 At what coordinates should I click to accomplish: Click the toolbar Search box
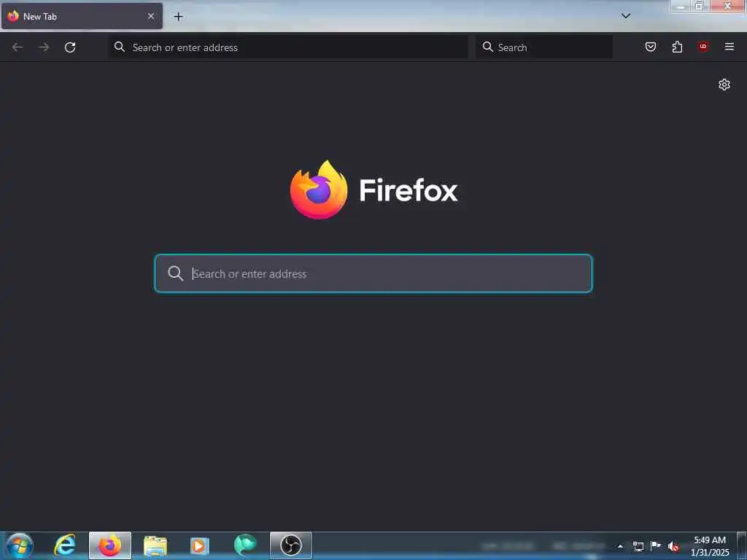click(544, 47)
